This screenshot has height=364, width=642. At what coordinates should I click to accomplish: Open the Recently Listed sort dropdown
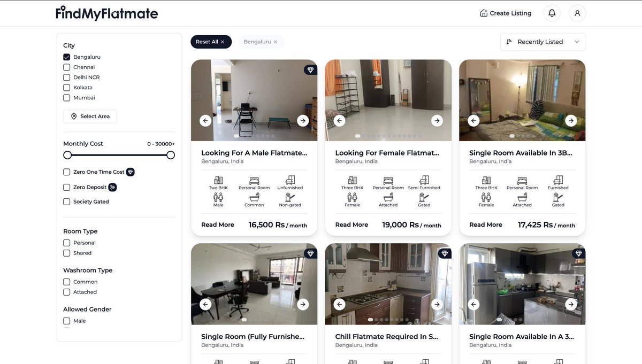click(x=543, y=42)
